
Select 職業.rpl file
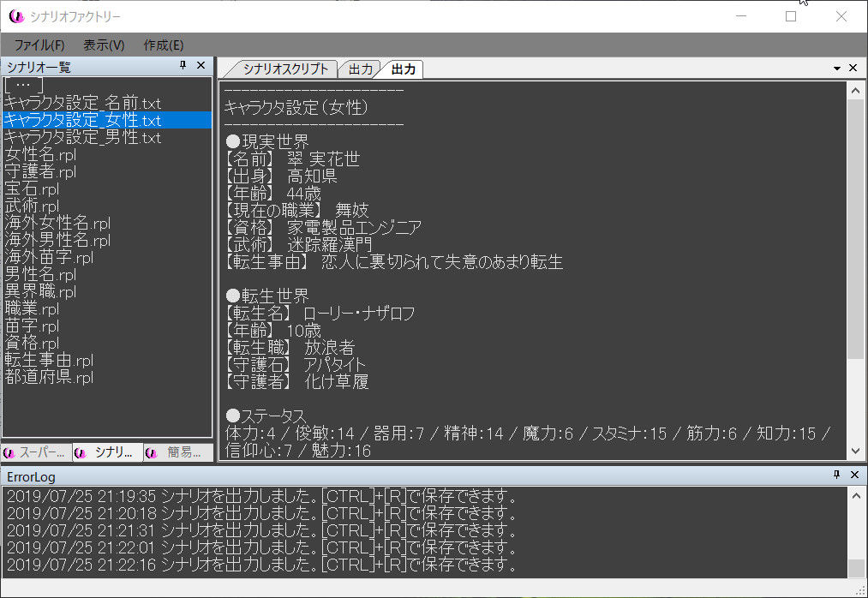(x=32, y=309)
